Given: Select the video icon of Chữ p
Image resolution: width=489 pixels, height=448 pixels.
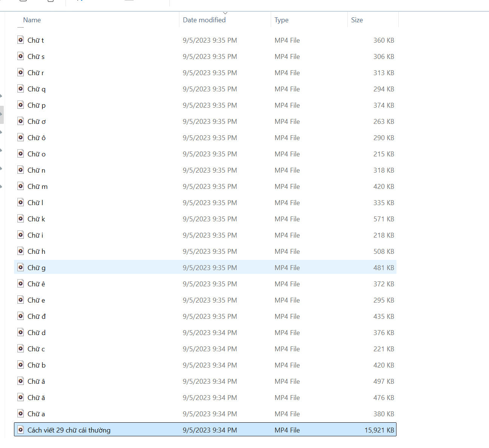Looking at the screenshot, I should (x=21, y=105).
